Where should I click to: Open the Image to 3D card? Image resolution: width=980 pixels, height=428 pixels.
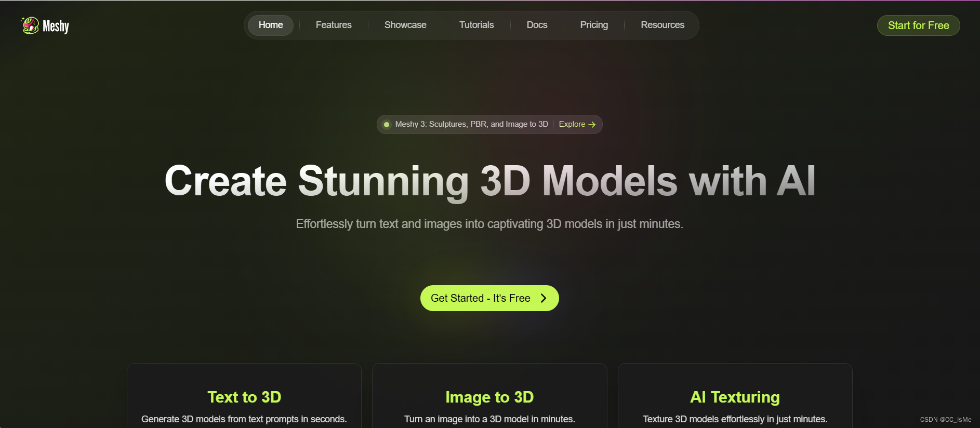point(489,396)
